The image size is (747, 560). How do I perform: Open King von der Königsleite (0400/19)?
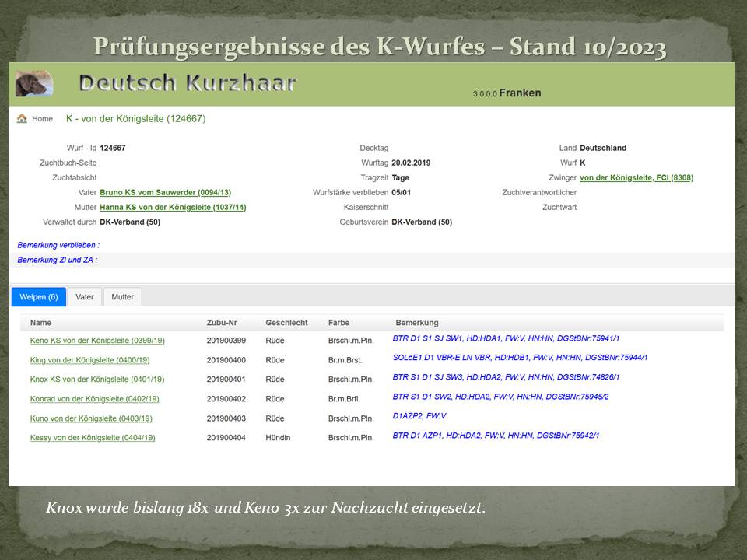point(89,360)
